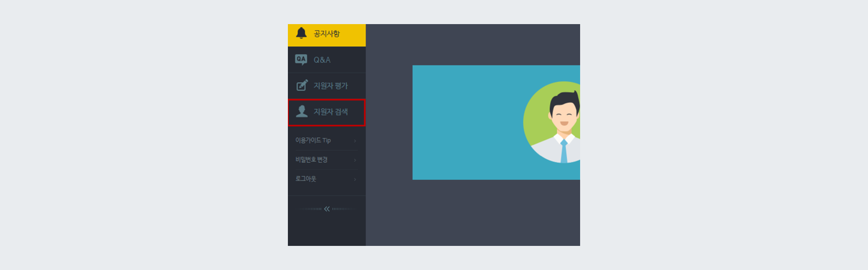Click the arrow next to 비밀번호 변경
Image resolution: width=868 pixels, height=270 pixels.
tap(355, 160)
